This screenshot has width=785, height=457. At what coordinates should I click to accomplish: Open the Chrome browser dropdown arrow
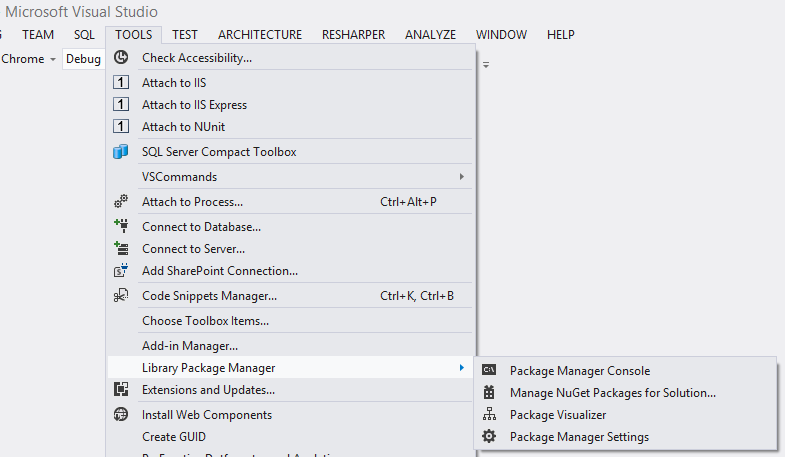tap(53, 59)
